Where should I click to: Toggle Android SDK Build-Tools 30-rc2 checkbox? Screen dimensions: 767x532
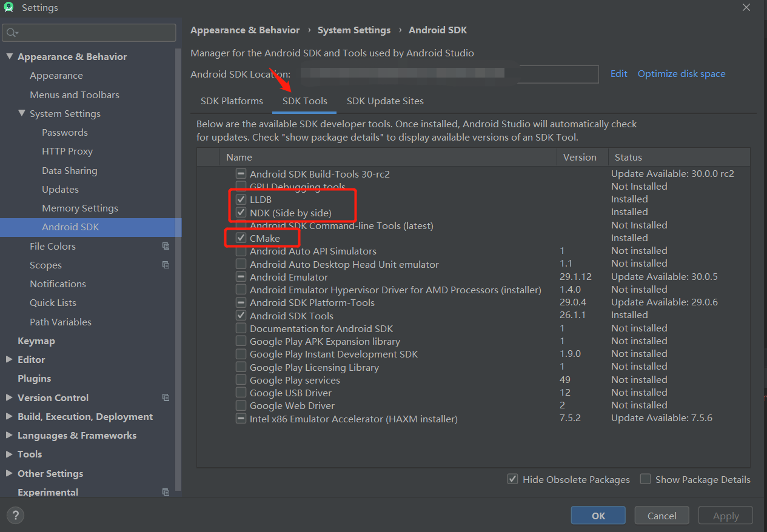tap(241, 174)
